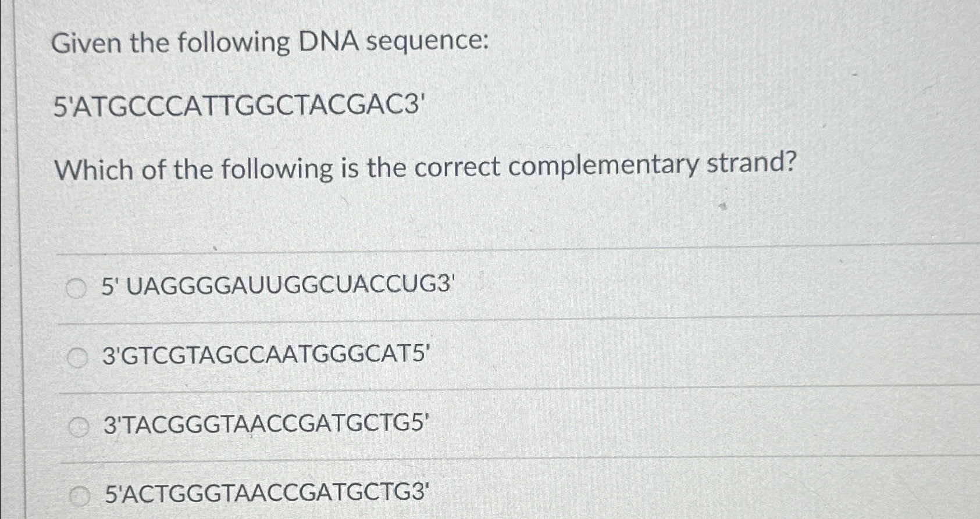Click the "Which of the following" question text
Viewport: 980px width, 519px height.
coord(425,169)
